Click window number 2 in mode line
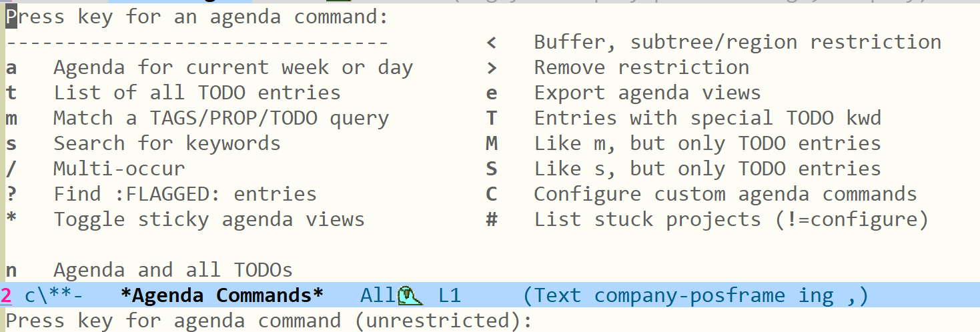 coord(6,295)
